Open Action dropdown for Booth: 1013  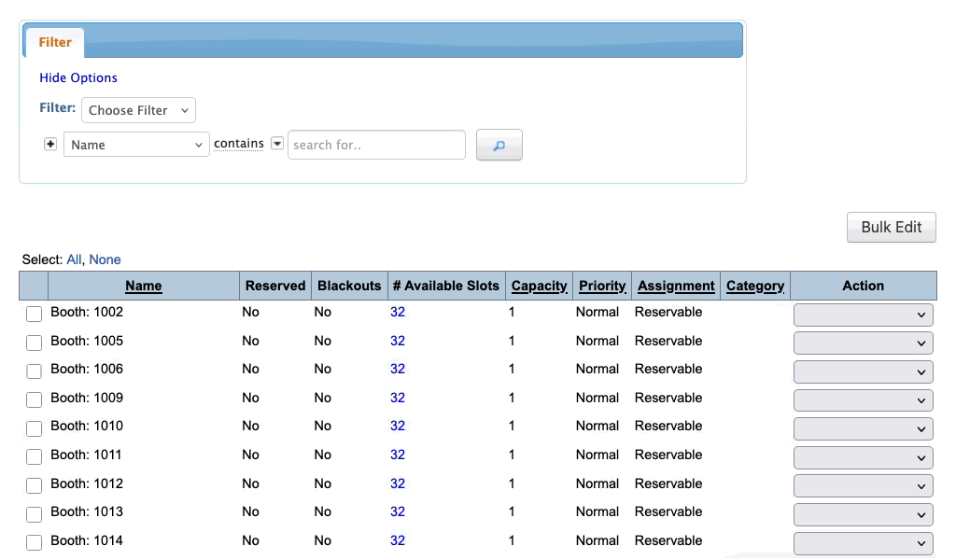tap(863, 514)
